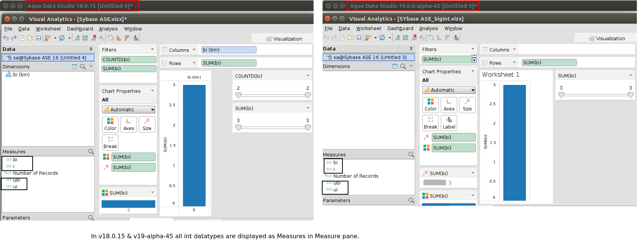Click Undo arrow in left v18 window toolbar
644x251 pixels.
6,38
